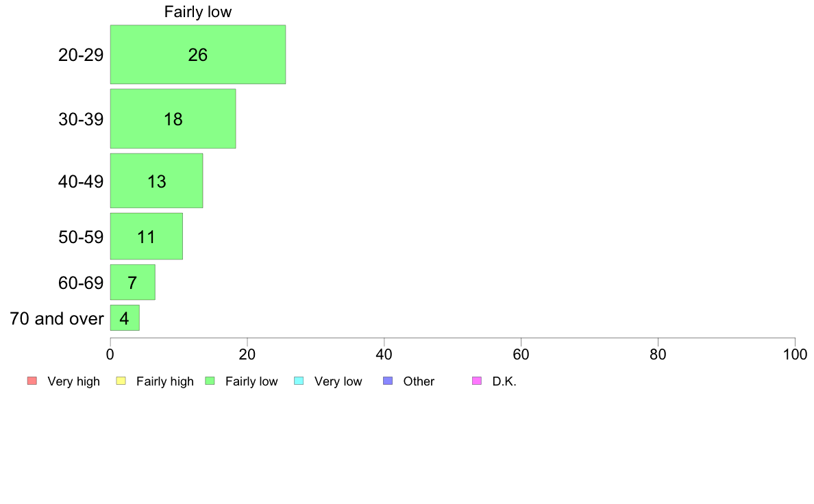The width and height of the screenshot is (814, 504).
Task: Select the 60-69 bar showing 7
Action: click(132, 282)
